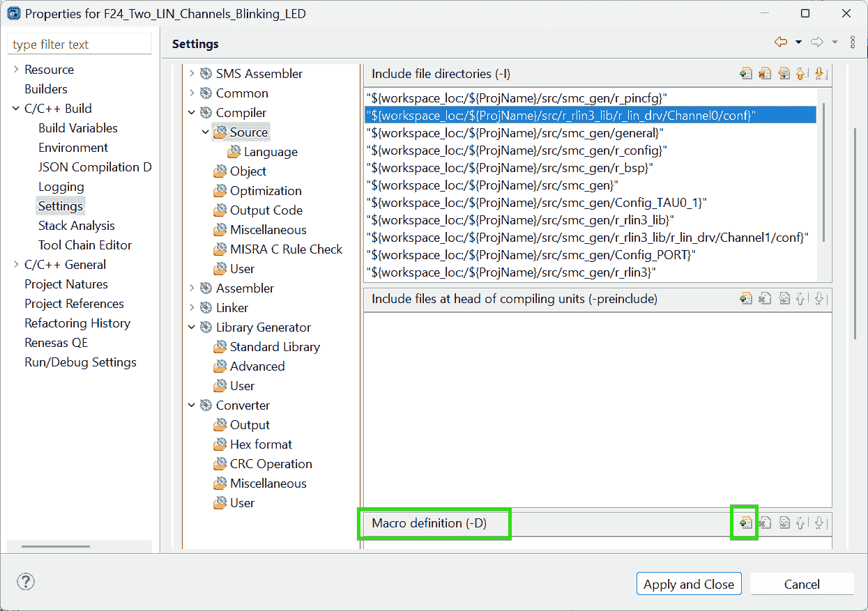Click the Cancel button
Screen dimensions: 868x611
point(802,585)
